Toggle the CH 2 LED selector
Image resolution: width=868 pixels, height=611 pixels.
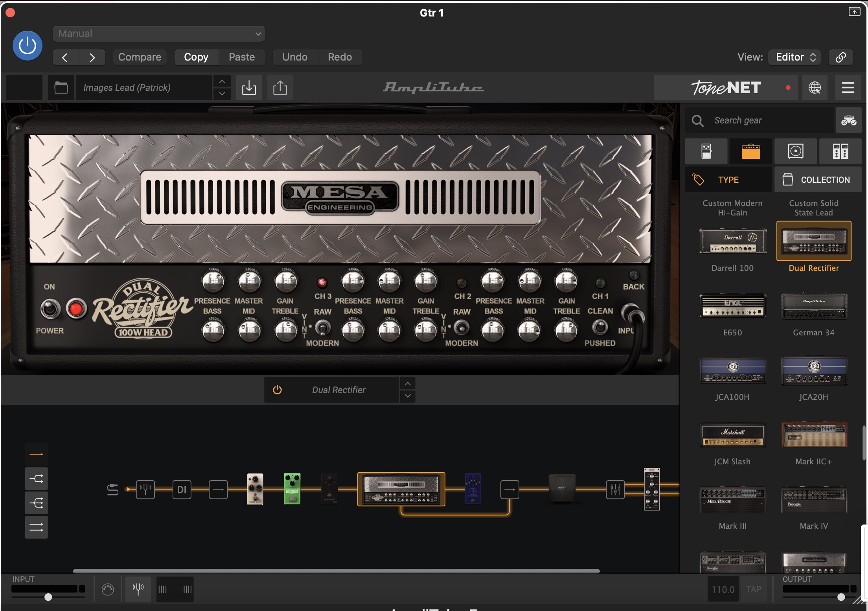(462, 282)
